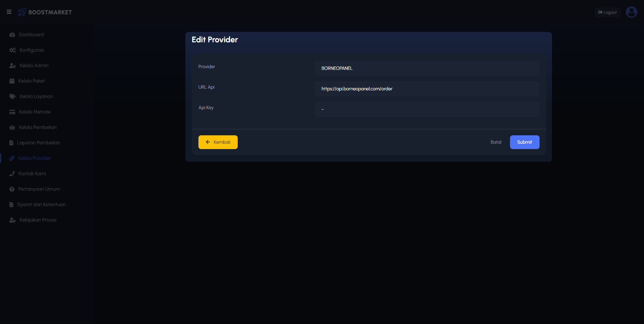The height and width of the screenshot is (324, 644).
Task: Toggle the hamburger sidebar menu icon
Action: click(x=9, y=12)
